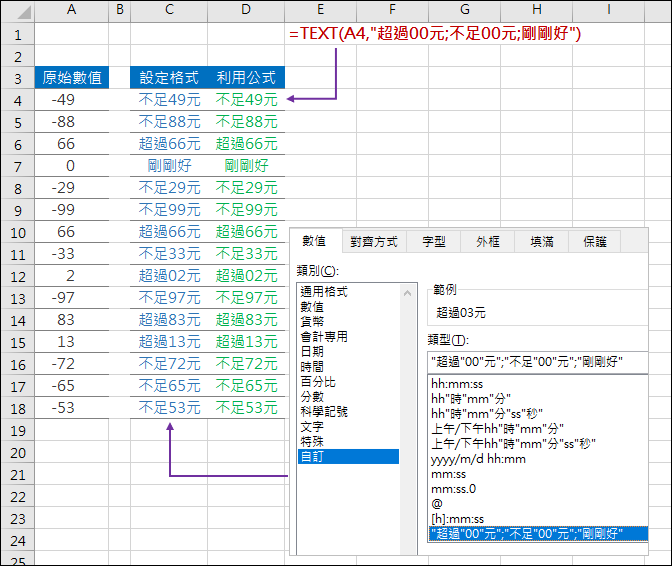Click the red TEXT formula in row 1
The width and height of the screenshot is (672, 566).
(x=435, y=33)
